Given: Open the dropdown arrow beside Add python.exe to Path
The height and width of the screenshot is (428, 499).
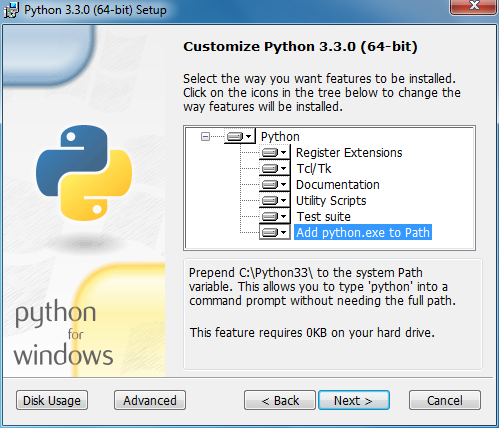Looking at the screenshot, I should 283,233.
